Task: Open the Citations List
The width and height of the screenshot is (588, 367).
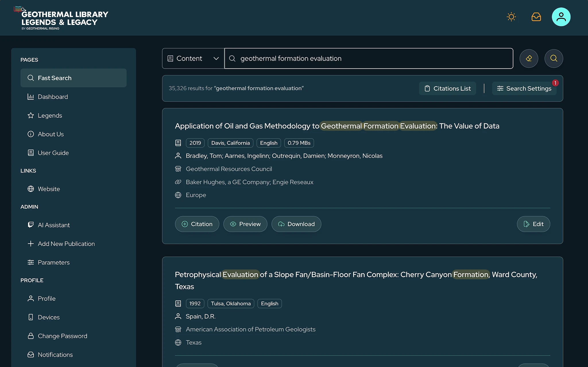Action: pyautogui.click(x=447, y=88)
